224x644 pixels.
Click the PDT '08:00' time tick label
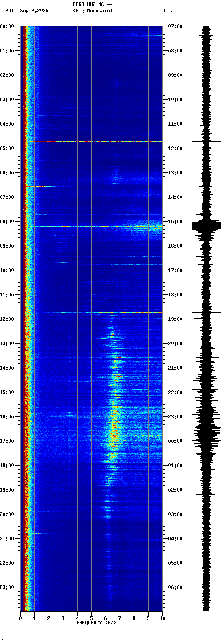coord(7,222)
